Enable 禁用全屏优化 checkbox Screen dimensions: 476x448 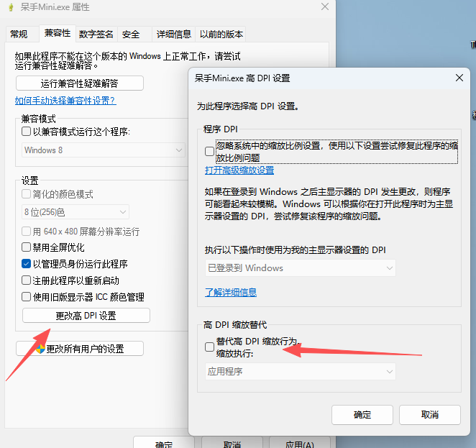(x=26, y=247)
